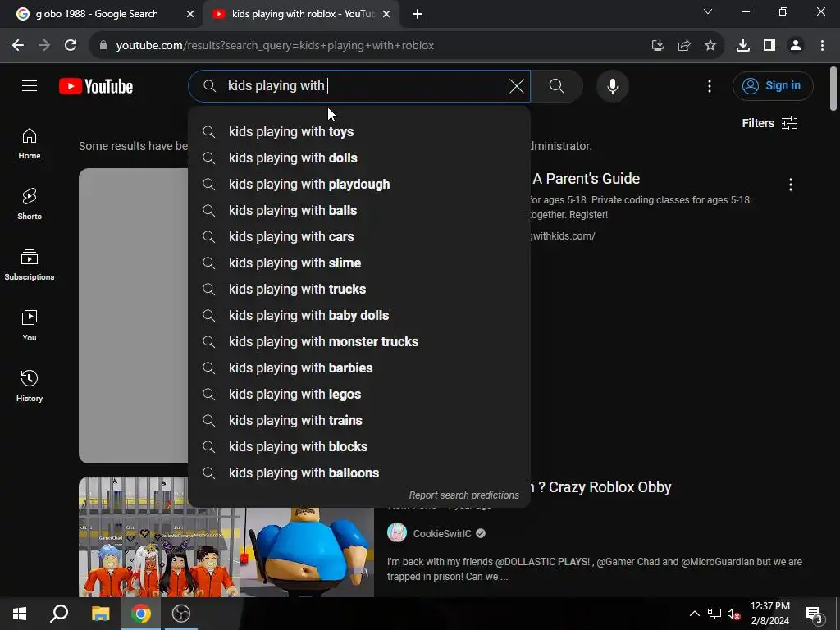Switch to Chrome on the taskbar
Viewport: 840px width, 630px height.
(141, 614)
